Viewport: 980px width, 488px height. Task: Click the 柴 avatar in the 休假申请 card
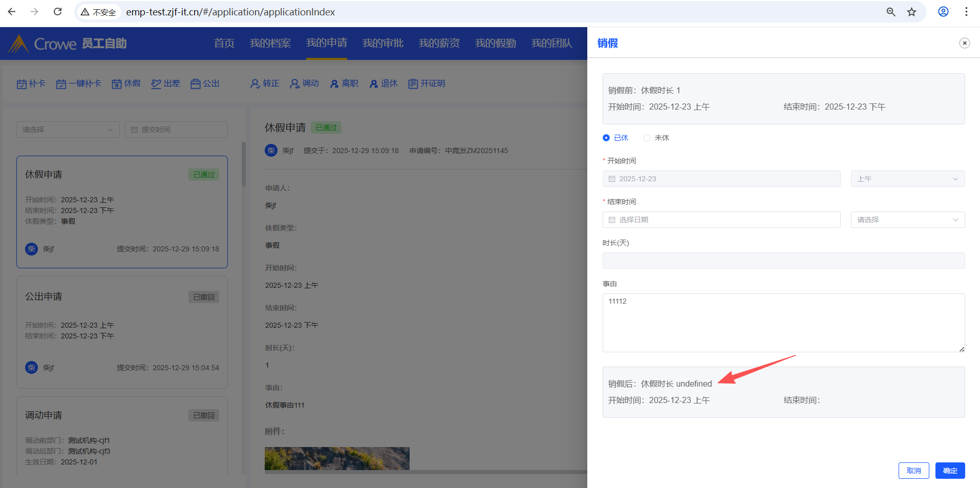(32, 249)
